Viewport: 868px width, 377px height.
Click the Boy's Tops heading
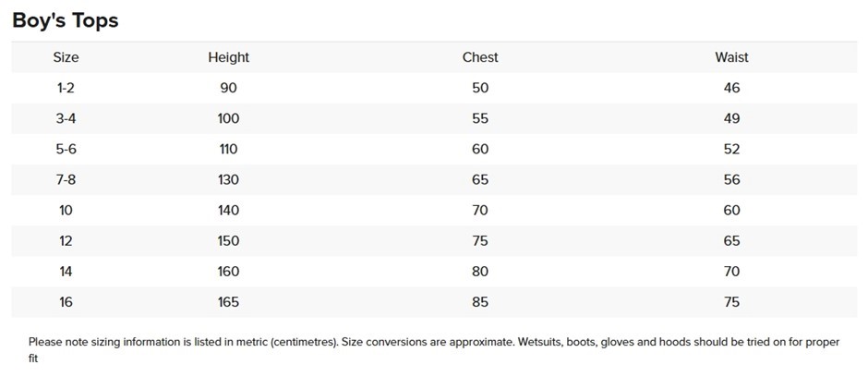66,20
